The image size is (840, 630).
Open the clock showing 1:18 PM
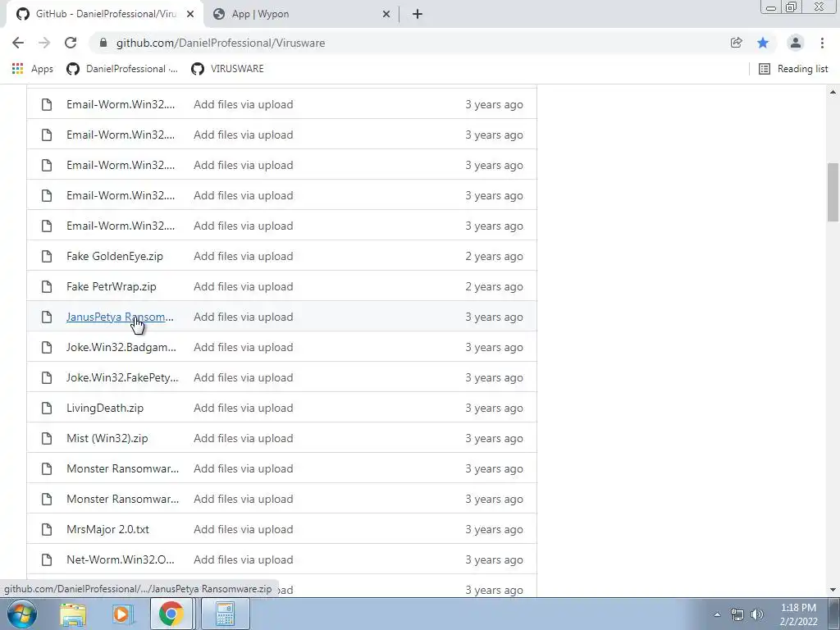(x=798, y=614)
